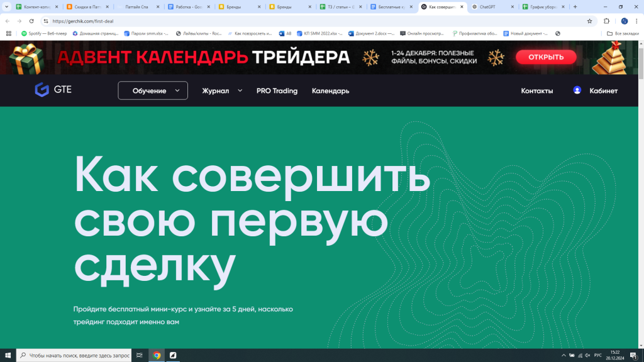Click the address bar URL gerchik.com/first-deal
Viewport: 644px width, 362px height.
pyautogui.click(x=83, y=21)
